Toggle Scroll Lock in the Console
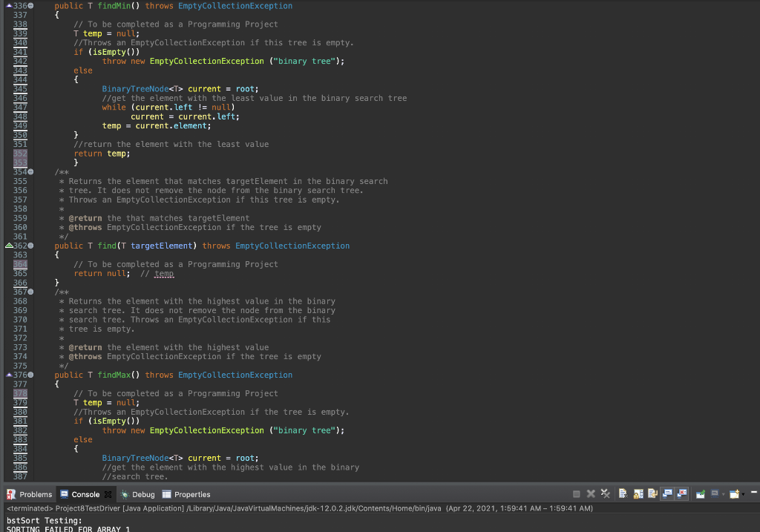The height and width of the screenshot is (532, 760). point(638,494)
